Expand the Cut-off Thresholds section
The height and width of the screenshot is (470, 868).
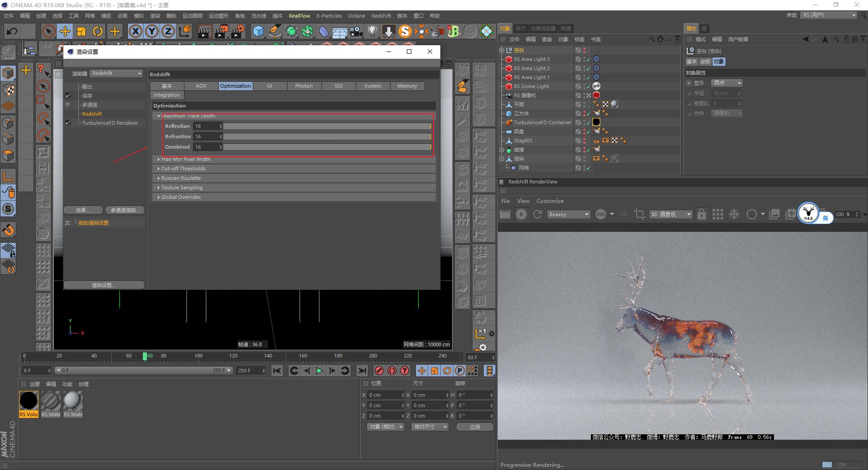click(x=158, y=168)
